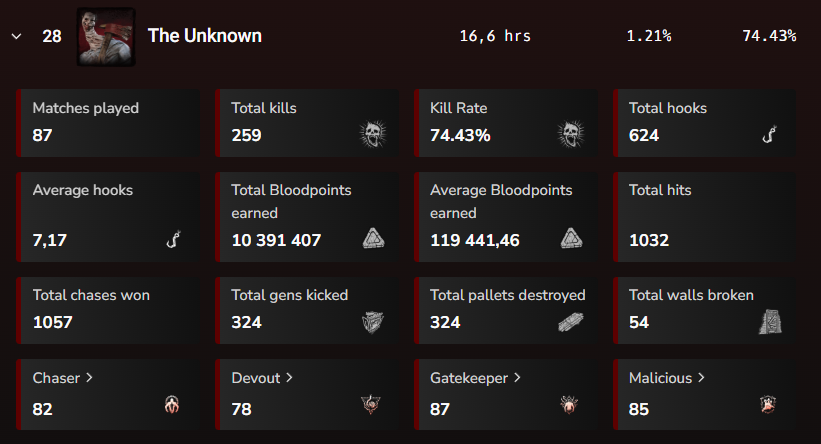Click the Gatekeeper emblem icon
This screenshot has width=821, height=444.
pos(569,405)
